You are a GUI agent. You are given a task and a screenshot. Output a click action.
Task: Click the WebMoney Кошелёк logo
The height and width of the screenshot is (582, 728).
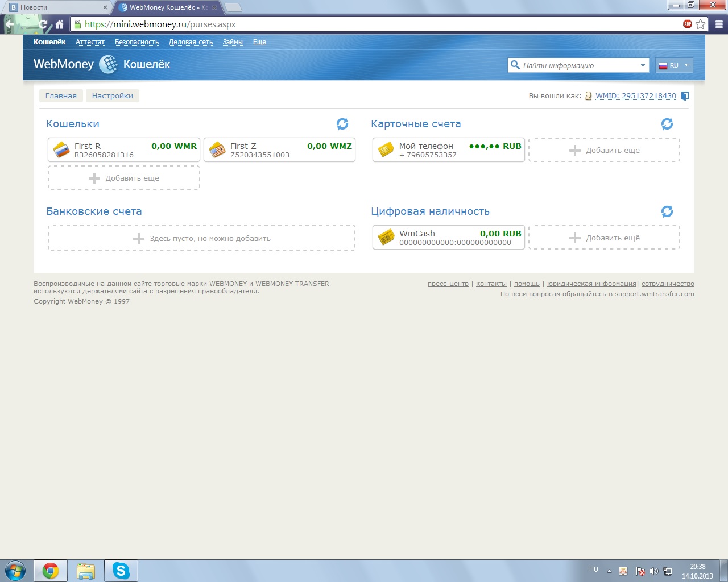click(102, 64)
